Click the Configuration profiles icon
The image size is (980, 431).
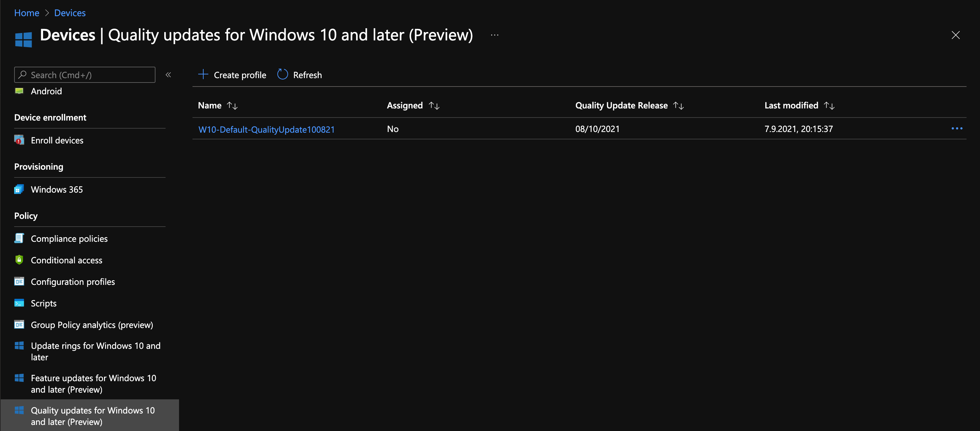click(19, 282)
